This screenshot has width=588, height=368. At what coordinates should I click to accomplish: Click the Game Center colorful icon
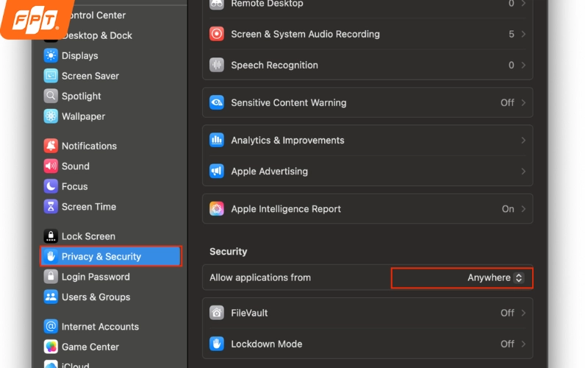click(51, 347)
